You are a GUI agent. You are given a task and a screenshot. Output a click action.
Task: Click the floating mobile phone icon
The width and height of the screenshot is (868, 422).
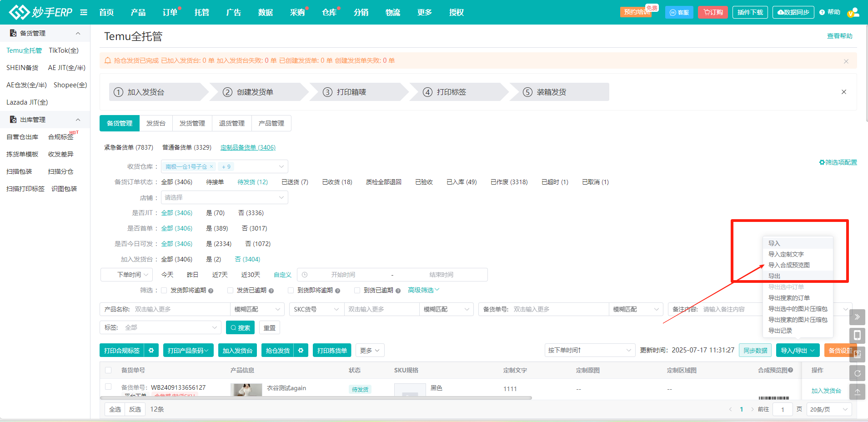pos(857,336)
